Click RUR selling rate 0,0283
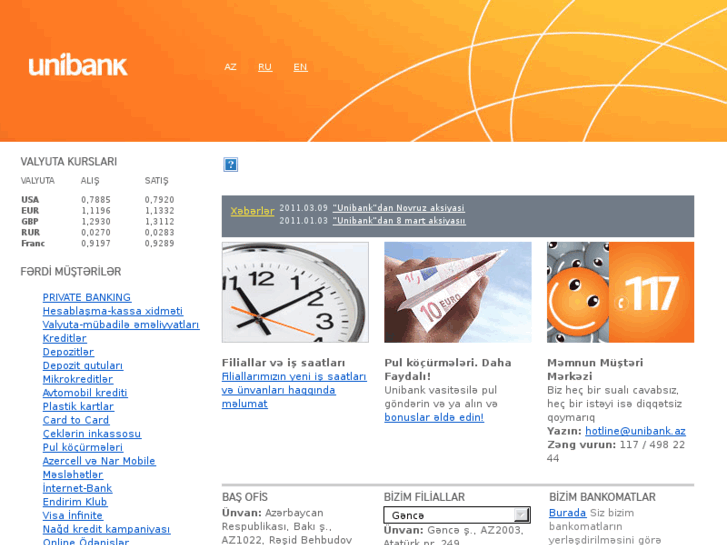Image resolution: width=727 pixels, height=545 pixels. click(x=159, y=232)
